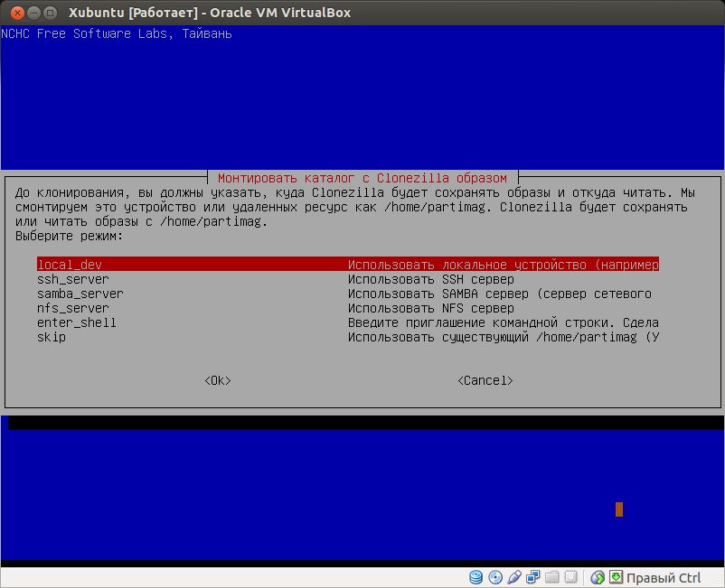
Task: Click the keyboard capture green arrow icon
Action: tap(616, 577)
